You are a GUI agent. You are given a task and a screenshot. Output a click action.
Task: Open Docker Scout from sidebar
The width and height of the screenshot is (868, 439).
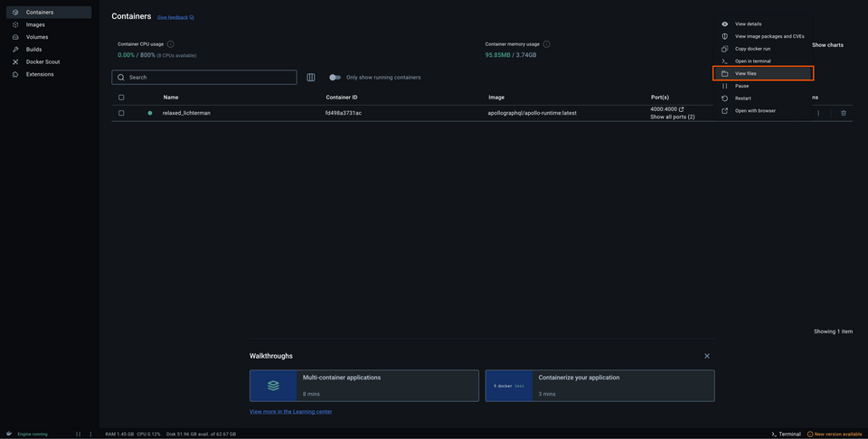point(42,61)
